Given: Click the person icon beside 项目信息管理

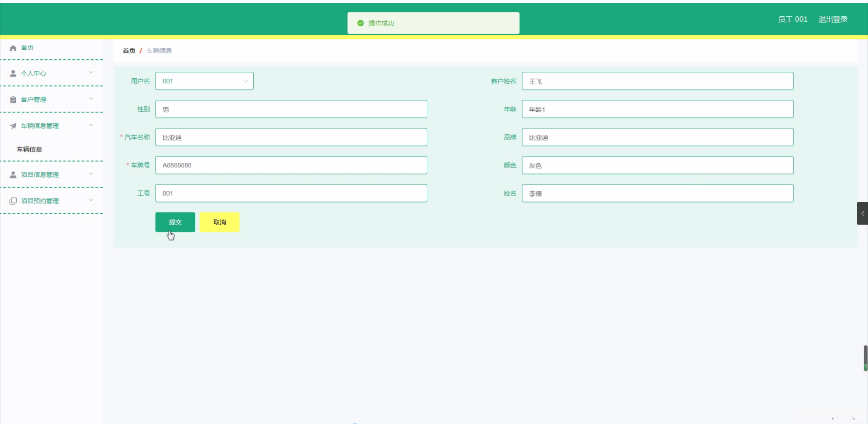Looking at the screenshot, I should click(x=13, y=174).
